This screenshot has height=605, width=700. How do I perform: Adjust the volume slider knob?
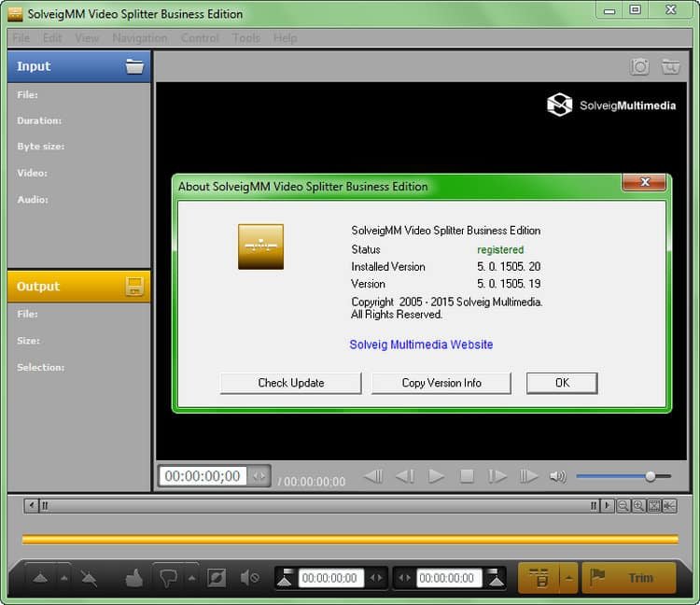[651, 476]
